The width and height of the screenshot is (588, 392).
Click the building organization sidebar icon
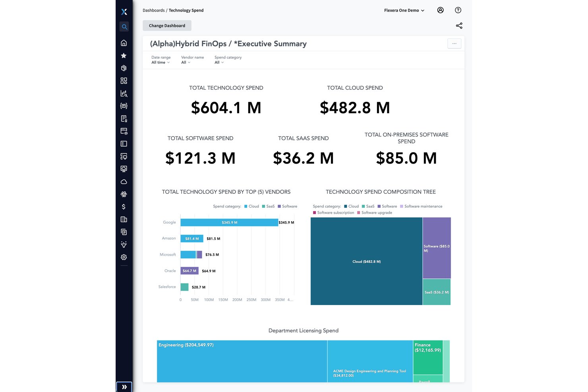(124, 219)
